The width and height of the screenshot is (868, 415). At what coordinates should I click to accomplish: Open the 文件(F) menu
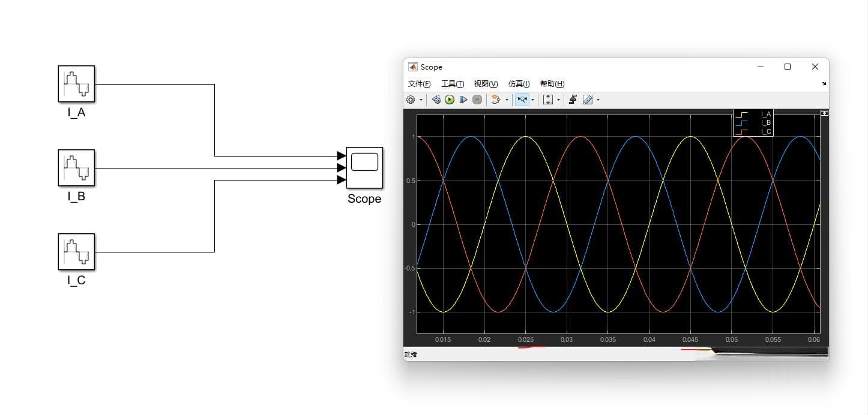point(419,84)
